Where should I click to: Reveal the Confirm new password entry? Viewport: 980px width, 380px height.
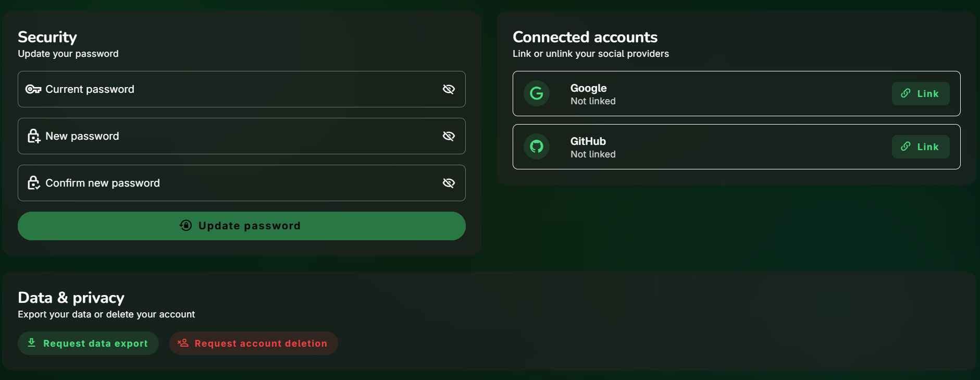click(449, 183)
